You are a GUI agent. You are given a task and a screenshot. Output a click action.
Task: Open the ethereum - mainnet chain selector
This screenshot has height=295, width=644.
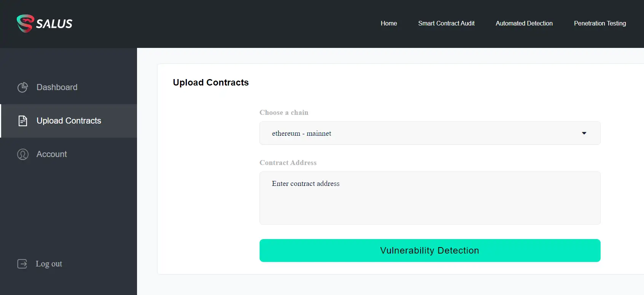tap(419, 133)
